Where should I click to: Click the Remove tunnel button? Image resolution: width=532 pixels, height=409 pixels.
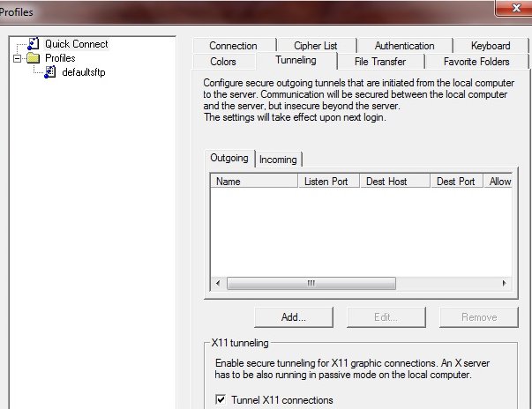[479, 317]
